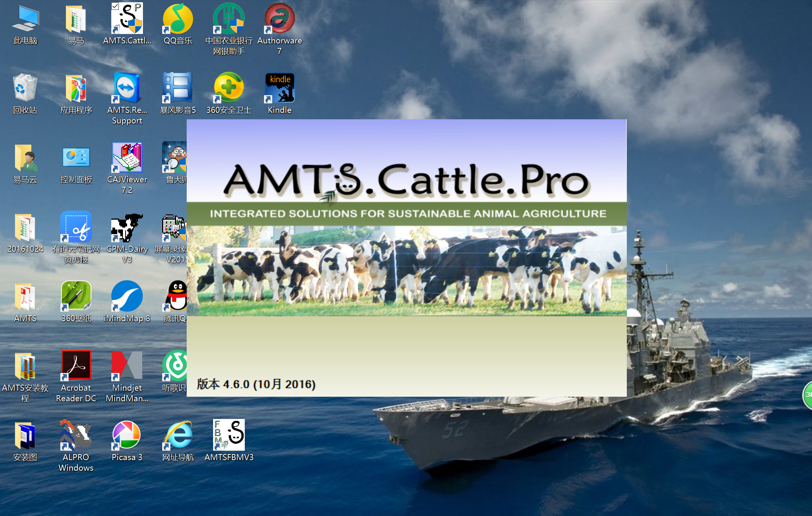Click the 版本 4.6.0 version text
Viewport: 812px width, 516px height.
click(256, 384)
